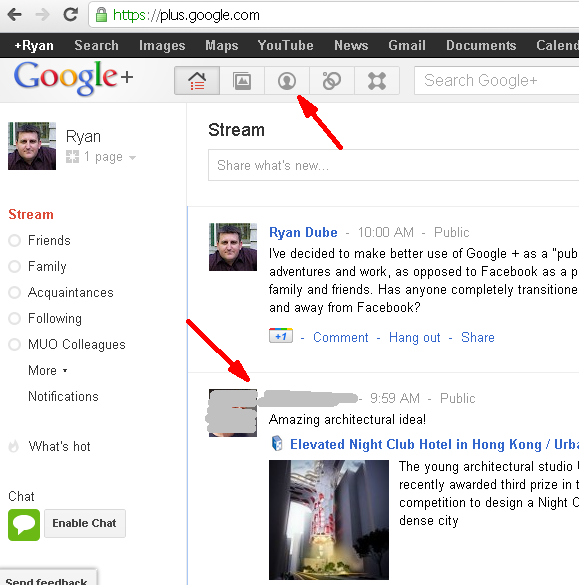
Task: Click Ryan Dube's post avatar
Action: [233, 247]
